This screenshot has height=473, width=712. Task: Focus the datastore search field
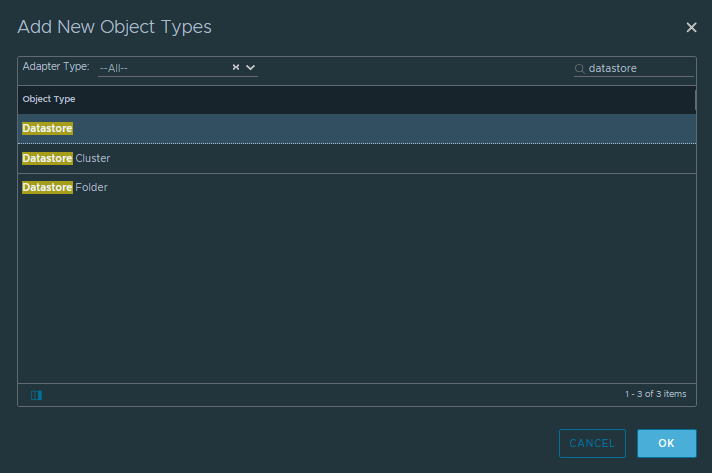pyautogui.click(x=640, y=68)
